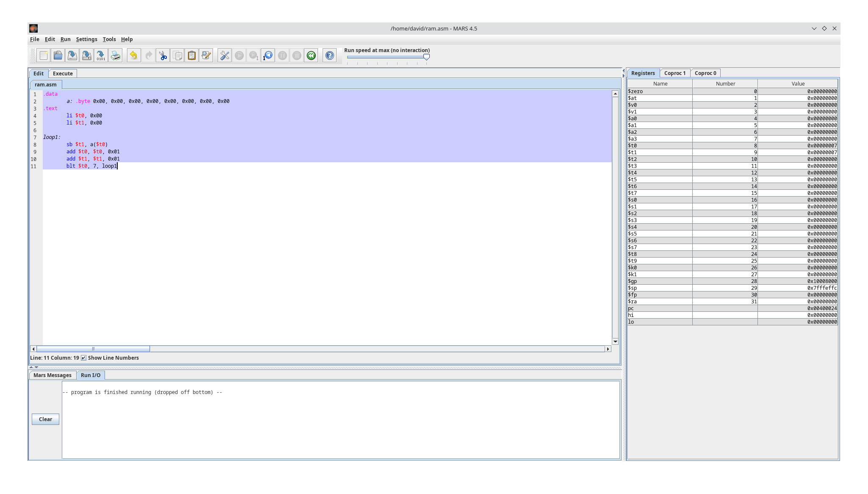Click the Step forward icon
868x494 pixels.
[x=253, y=55]
